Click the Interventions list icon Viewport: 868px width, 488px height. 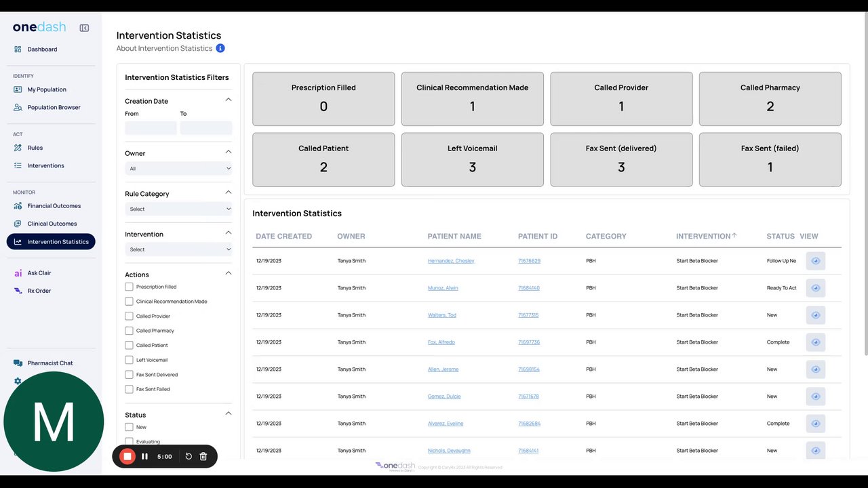point(18,165)
